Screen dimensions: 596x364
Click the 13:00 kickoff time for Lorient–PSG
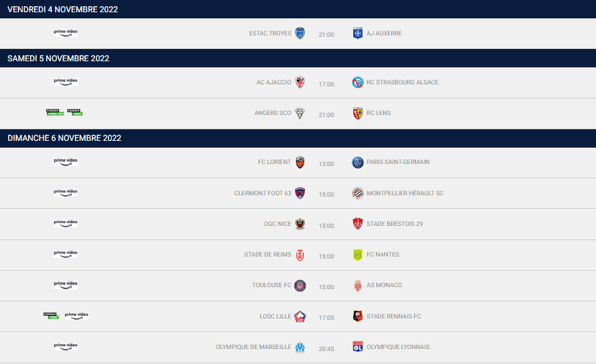coord(327,164)
